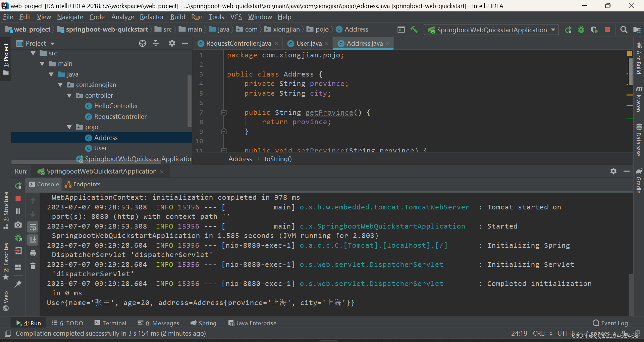The height and width of the screenshot is (342, 644).
Task: Open 0: Messages tool window
Action: [x=159, y=323]
